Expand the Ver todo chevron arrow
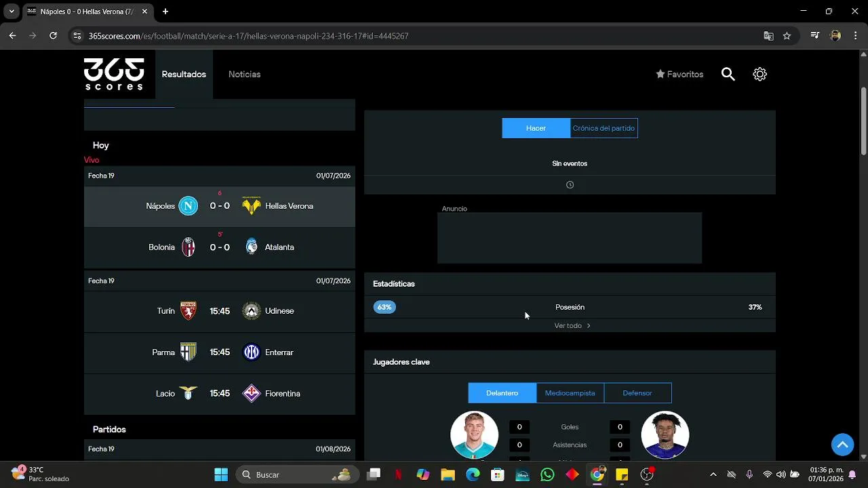The width and height of the screenshot is (868, 488). click(589, 325)
